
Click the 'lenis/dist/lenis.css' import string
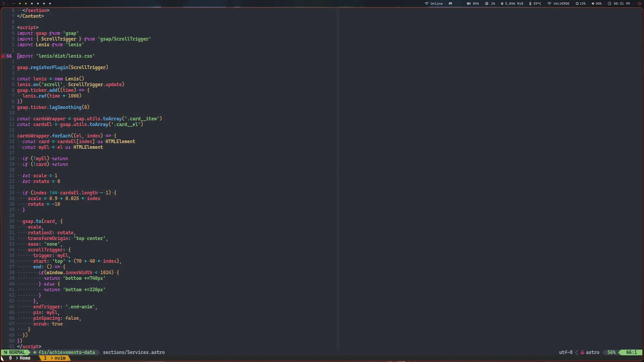coord(65,56)
